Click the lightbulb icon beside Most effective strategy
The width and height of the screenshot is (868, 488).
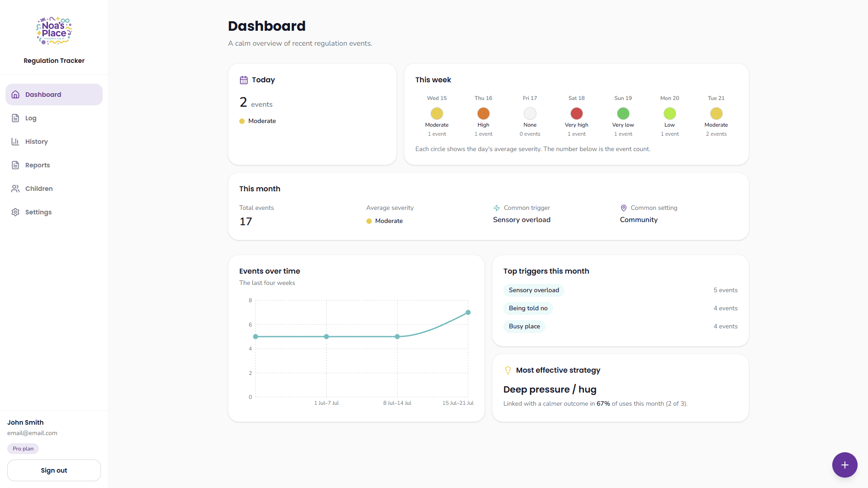click(x=508, y=370)
